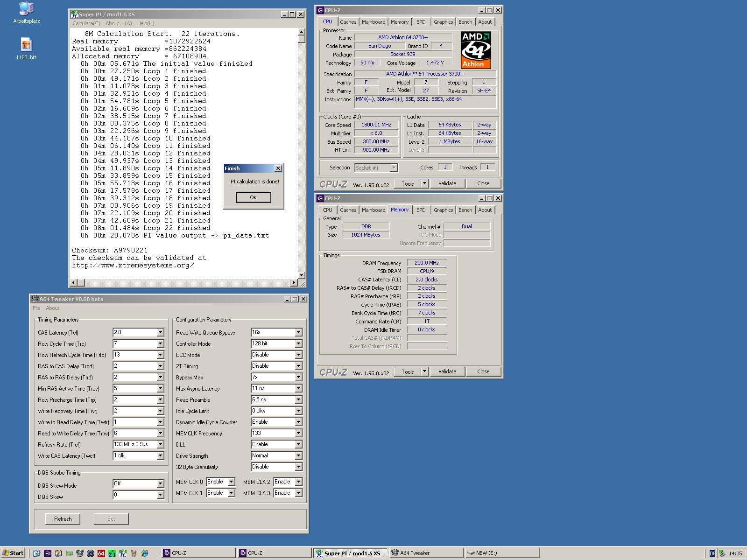Click the round dark quick launch icon
This screenshot has height=560, width=747.
point(91,553)
